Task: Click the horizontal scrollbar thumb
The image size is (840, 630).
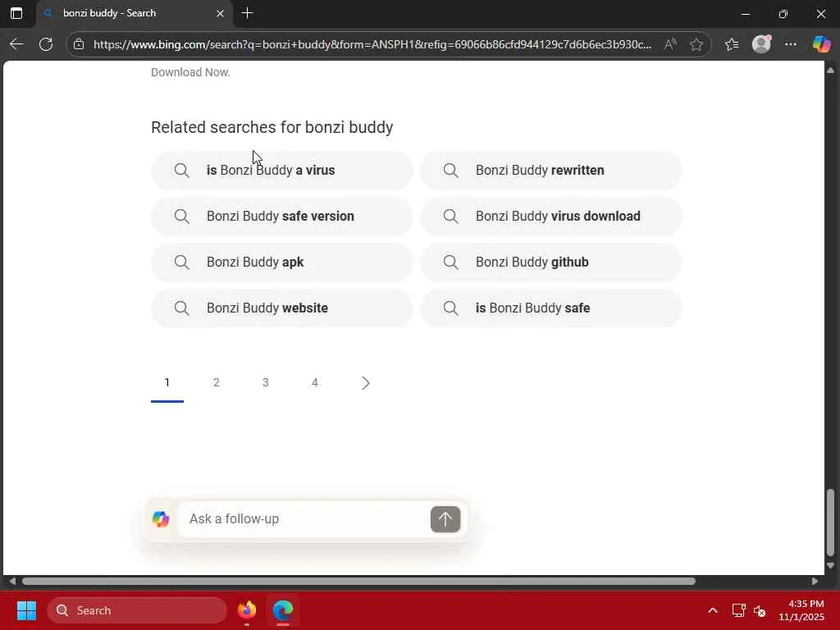Action: tap(358, 582)
